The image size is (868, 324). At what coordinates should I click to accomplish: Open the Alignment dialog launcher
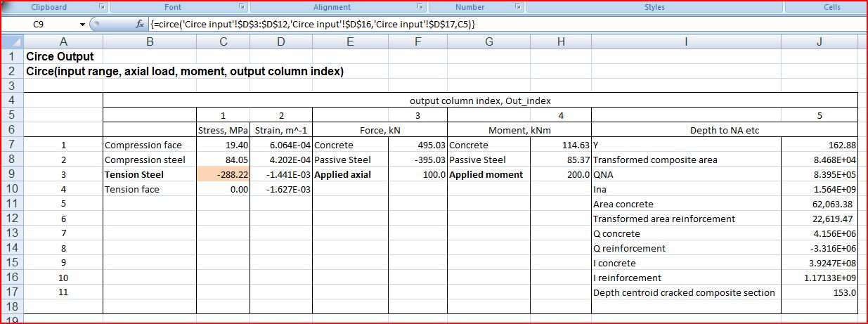pyautogui.click(x=420, y=7)
